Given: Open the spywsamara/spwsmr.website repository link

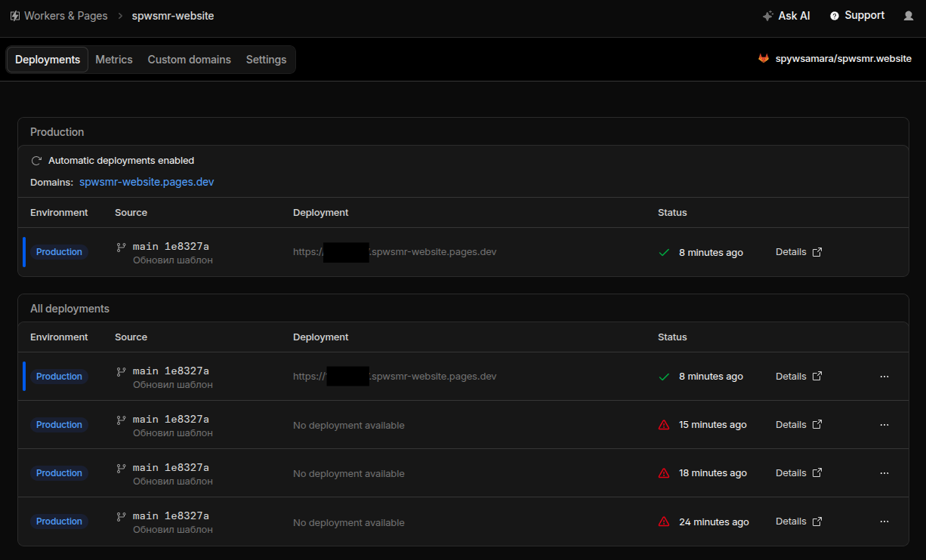Looking at the screenshot, I should (x=844, y=58).
